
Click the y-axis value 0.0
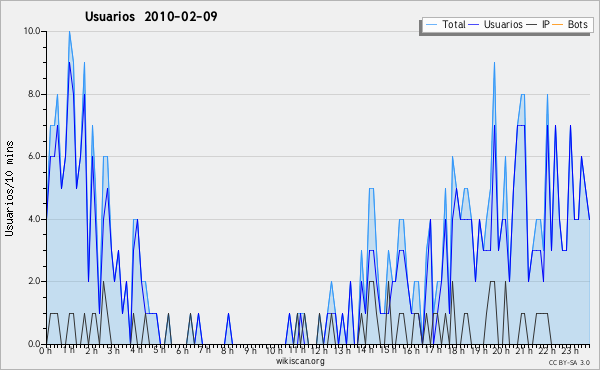[34, 344]
